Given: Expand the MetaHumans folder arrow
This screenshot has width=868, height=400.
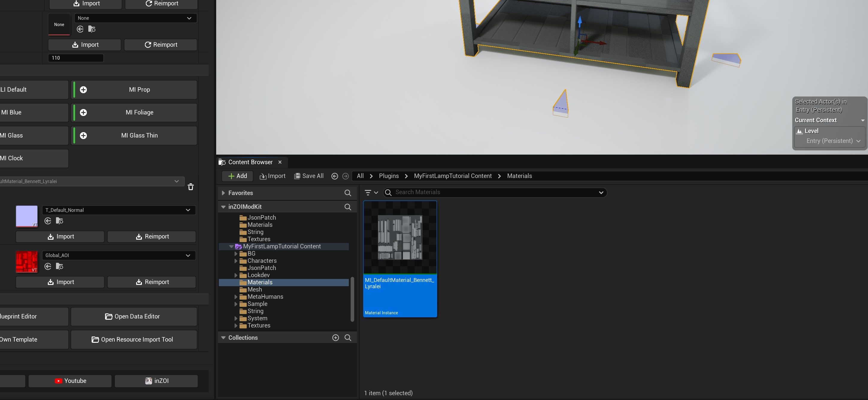Looking at the screenshot, I should pyautogui.click(x=236, y=297).
